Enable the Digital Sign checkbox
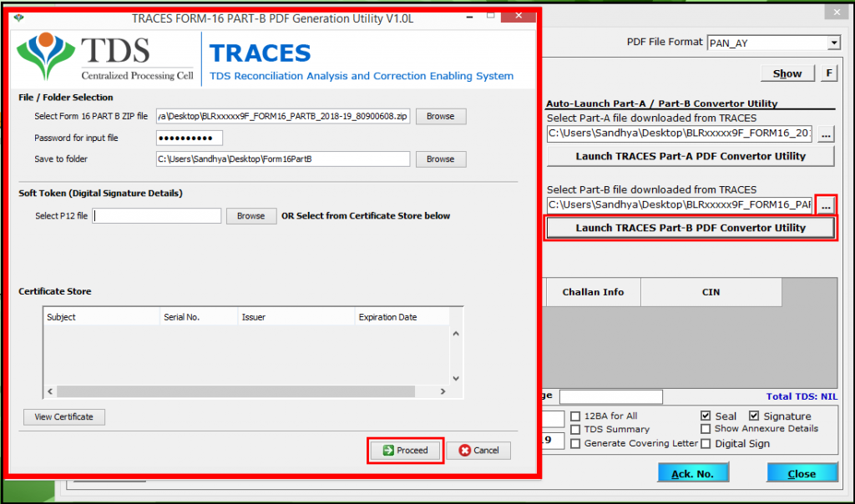855x504 pixels. (706, 444)
